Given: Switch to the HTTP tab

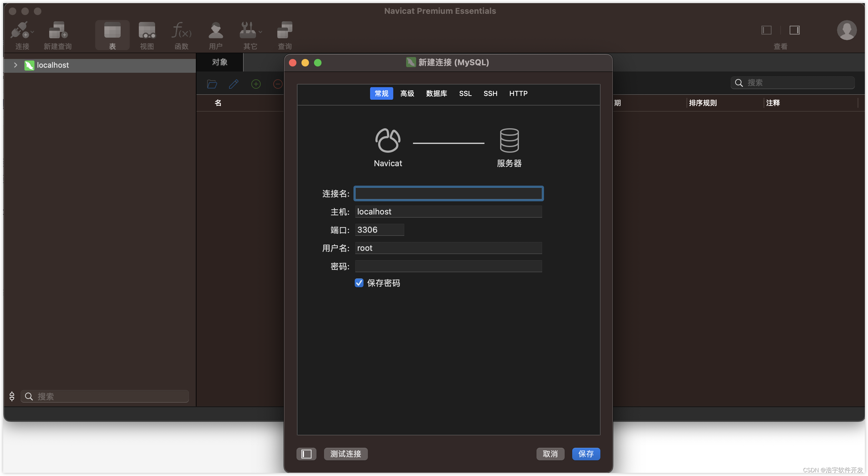Looking at the screenshot, I should click(518, 93).
